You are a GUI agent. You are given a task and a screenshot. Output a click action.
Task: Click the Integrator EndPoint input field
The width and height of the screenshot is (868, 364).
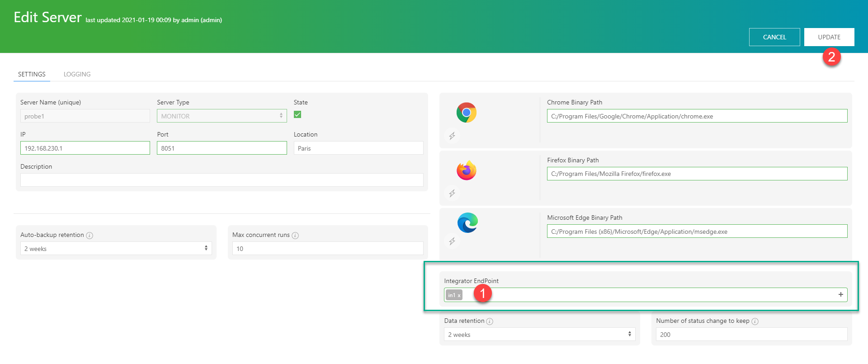(x=646, y=295)
